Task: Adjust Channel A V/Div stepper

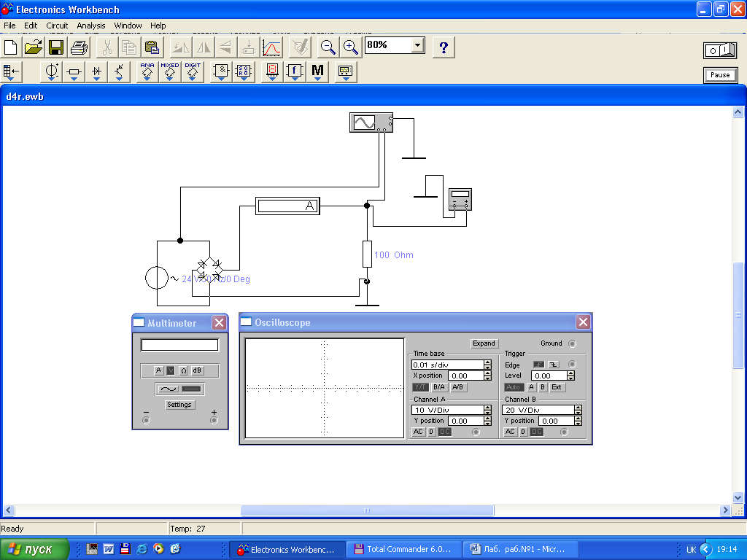Action: (x=487, y=410)
